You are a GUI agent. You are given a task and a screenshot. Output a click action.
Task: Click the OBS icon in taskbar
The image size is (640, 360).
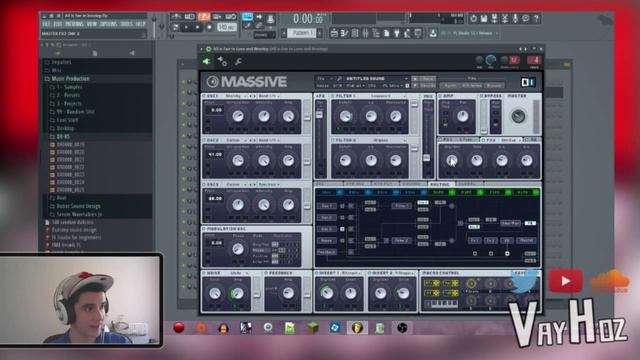click(x=402, y=328)
